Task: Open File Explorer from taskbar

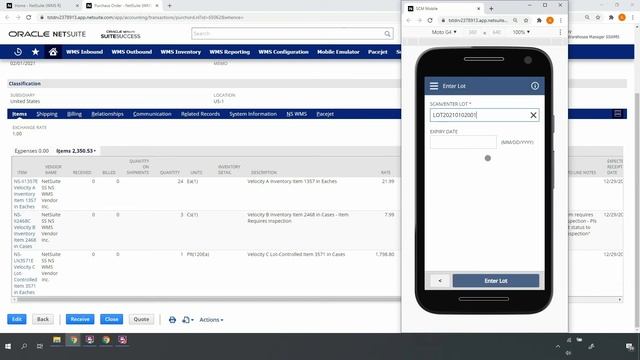Action: (57, 340)
